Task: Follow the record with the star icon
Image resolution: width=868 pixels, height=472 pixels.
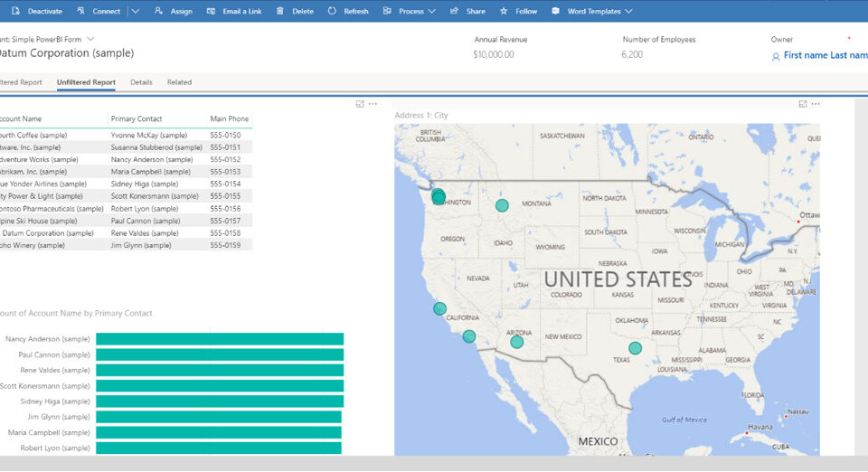Action: (504, 11)
